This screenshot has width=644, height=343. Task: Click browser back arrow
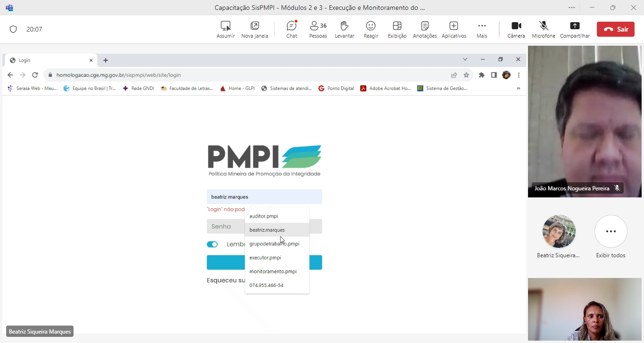(10, 75)
